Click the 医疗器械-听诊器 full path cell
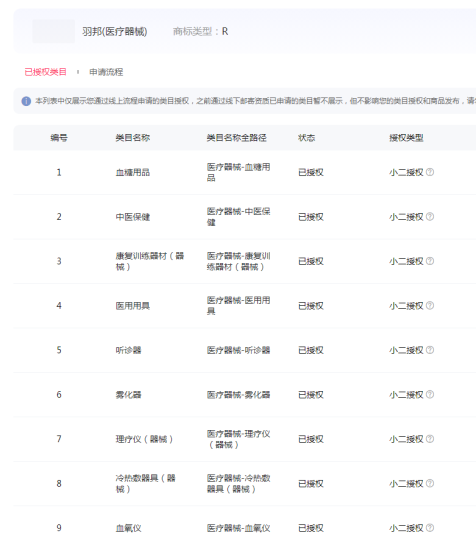 (x=239, y=350)
